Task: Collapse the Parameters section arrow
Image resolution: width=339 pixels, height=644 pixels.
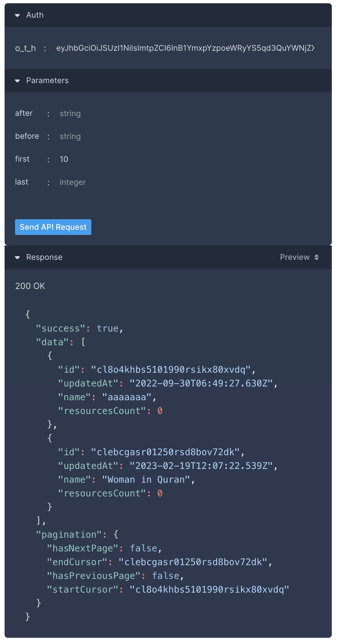Action: tap(18, 81)
